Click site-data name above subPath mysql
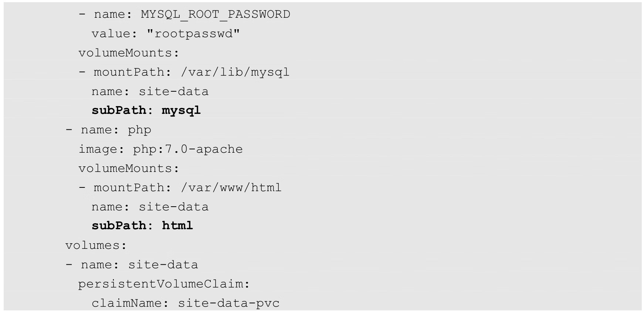This screenshot has width=644, height=315. click(x=173, y=91)
